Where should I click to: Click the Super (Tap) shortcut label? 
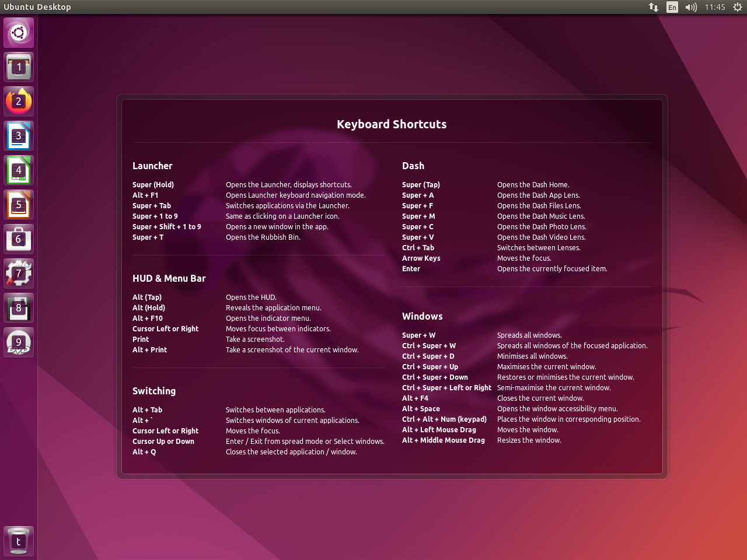[x=421, y=185]
